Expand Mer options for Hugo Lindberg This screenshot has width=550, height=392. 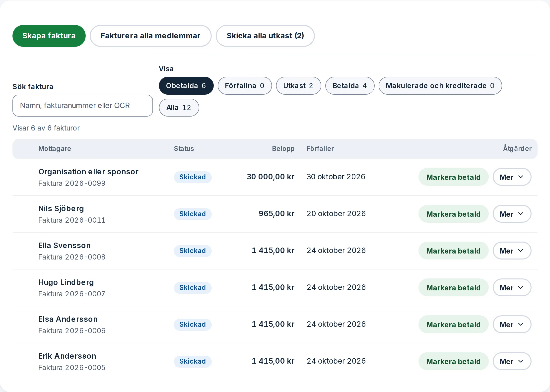[512, 288]
